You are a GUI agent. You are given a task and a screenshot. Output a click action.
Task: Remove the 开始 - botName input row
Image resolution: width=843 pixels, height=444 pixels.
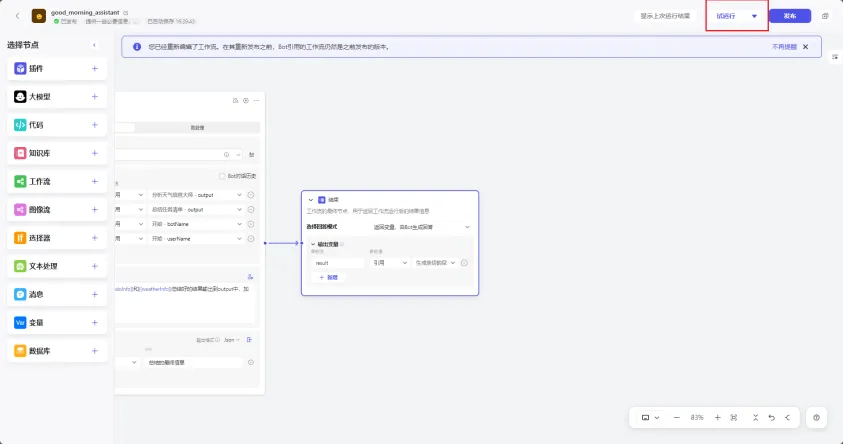(x=251, y=224)
